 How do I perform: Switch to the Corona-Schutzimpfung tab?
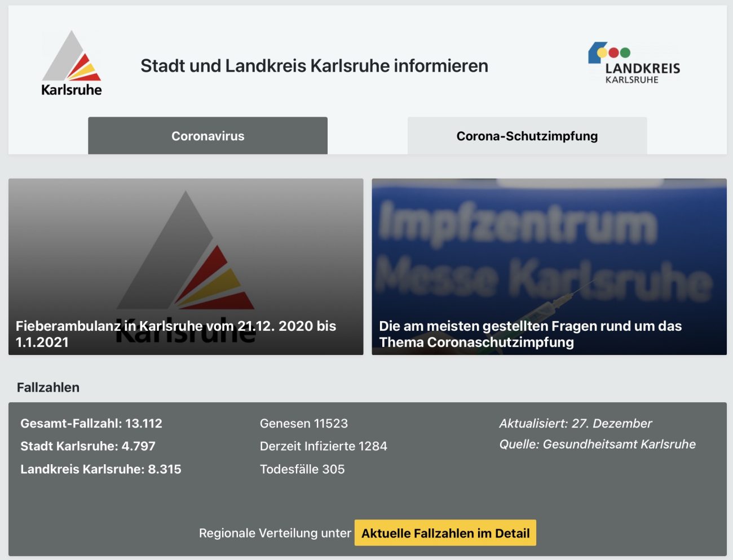click(527, 136)
